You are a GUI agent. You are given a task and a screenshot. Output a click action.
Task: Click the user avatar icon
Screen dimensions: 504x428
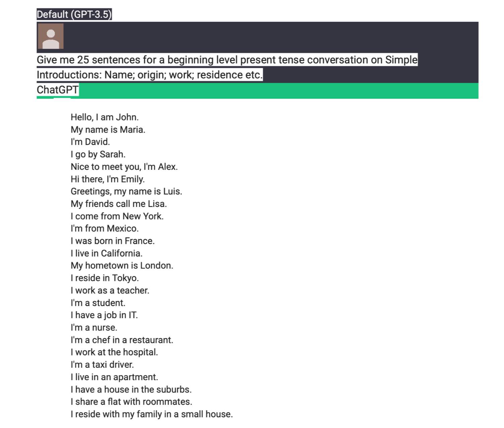pyautogui.click(x=51, y=36)
